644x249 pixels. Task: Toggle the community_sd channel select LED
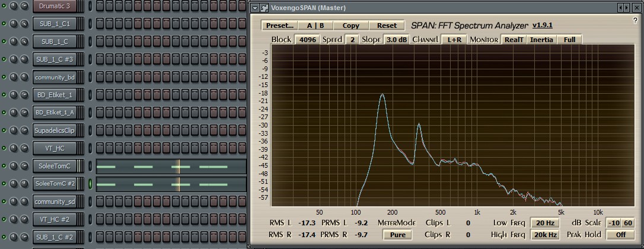point(90,202)
